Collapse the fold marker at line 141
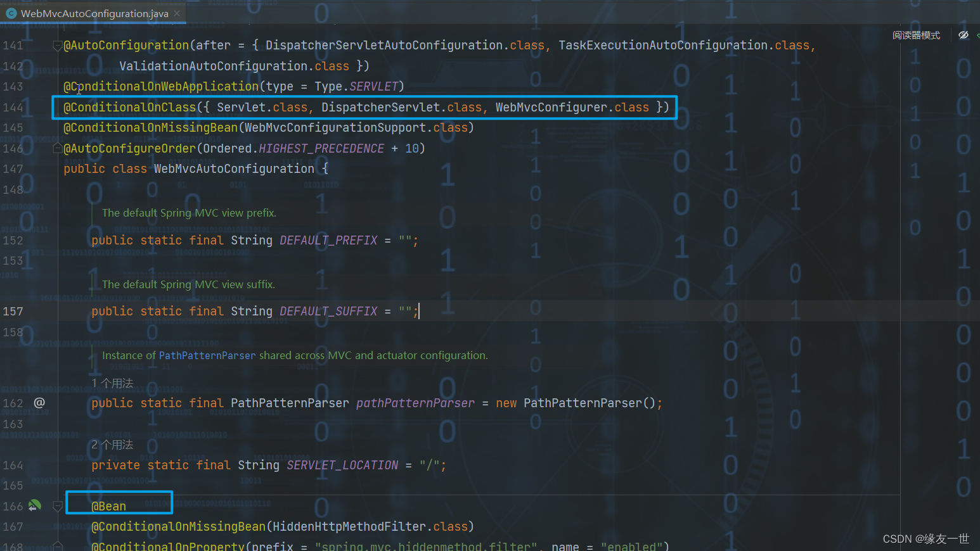Image resolution: width=980 pixels, height=551 pixels. coord(57,46)
